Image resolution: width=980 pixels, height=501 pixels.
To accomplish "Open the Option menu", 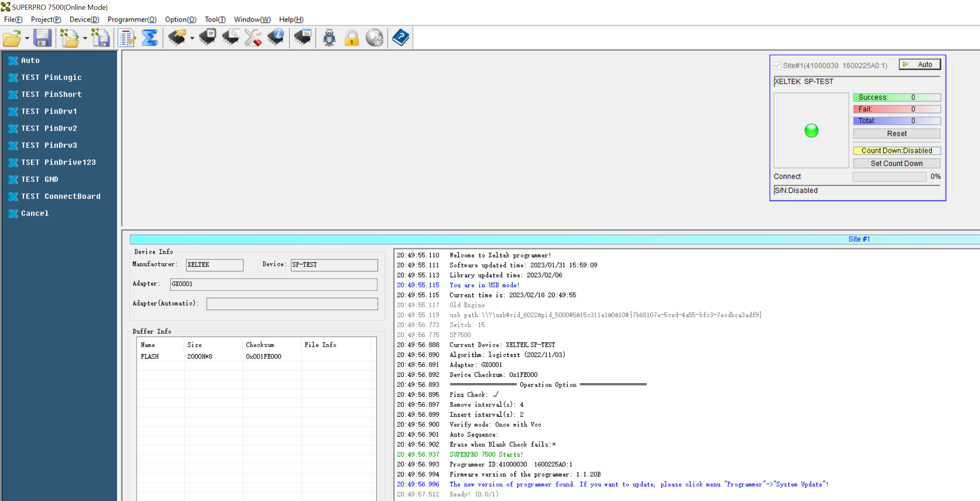I will click(181, 19).
